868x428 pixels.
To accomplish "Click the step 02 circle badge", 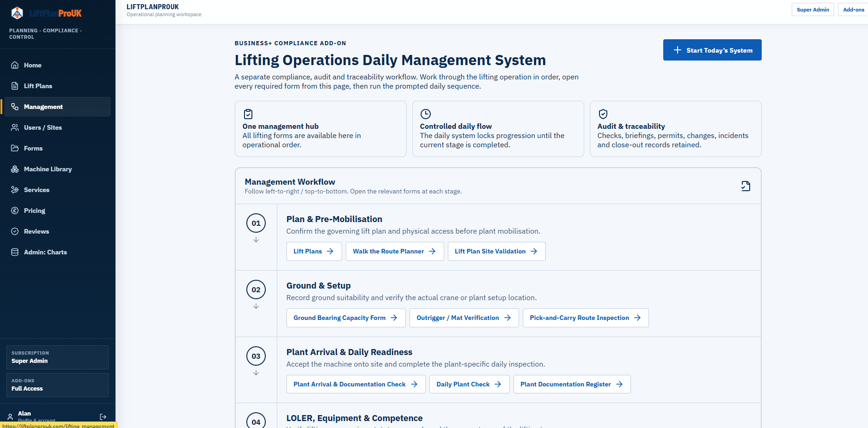I will pyautogui.click(x=256, y=289).
